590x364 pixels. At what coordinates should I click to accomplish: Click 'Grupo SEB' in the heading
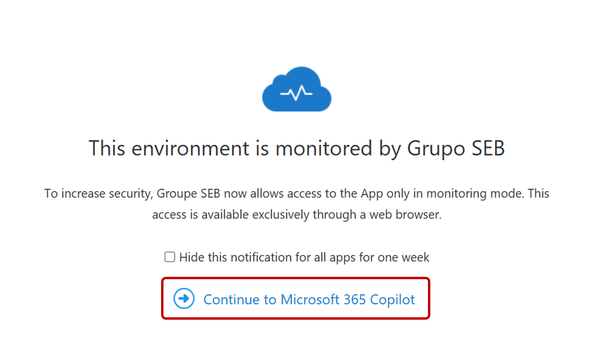(456, 148)
